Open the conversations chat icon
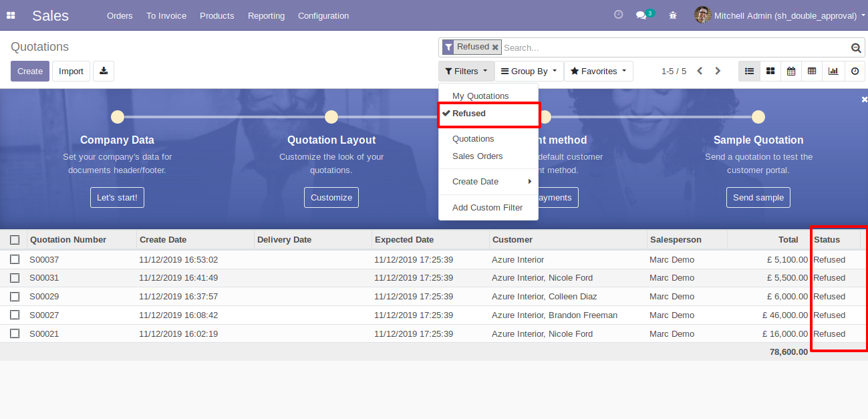This screenshot has width=868, height=419. (x=641, y=15)
